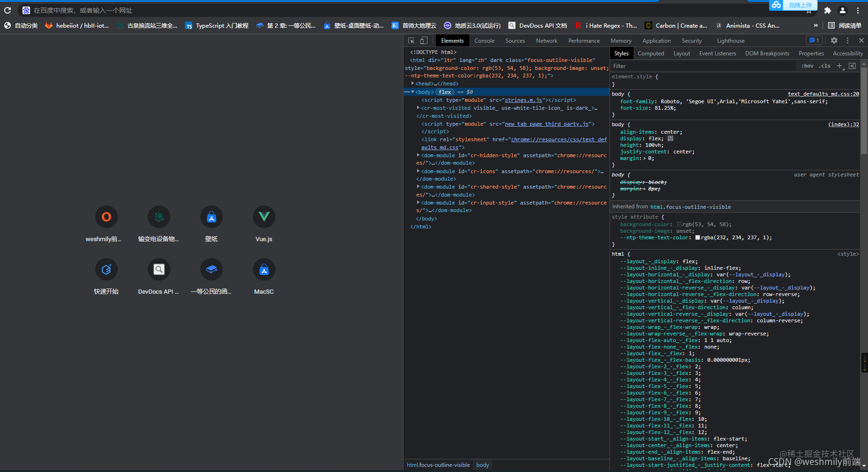Open the Event Listeners tab
Image resolution: width=868 pixels, height=472 pixels.
click(717, 53)
